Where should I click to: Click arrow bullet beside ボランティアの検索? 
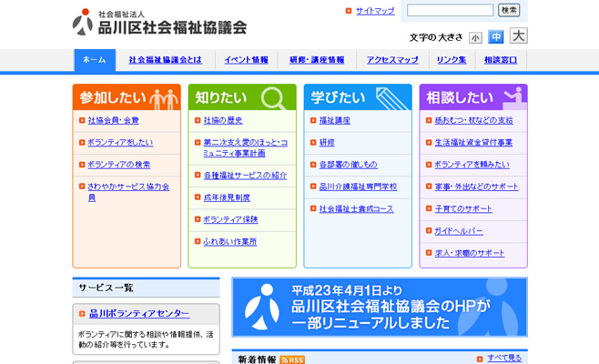pos(82,165)
